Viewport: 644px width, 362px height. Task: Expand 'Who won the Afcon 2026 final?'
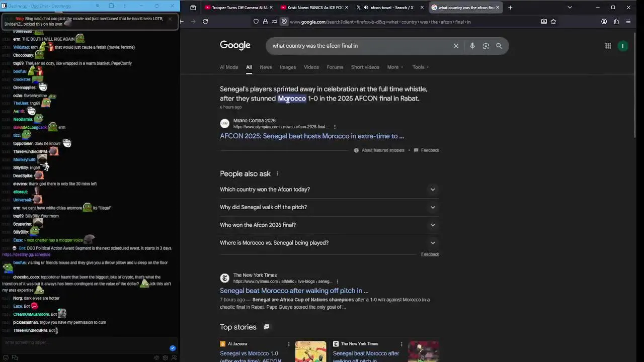[x=329, y=225]
